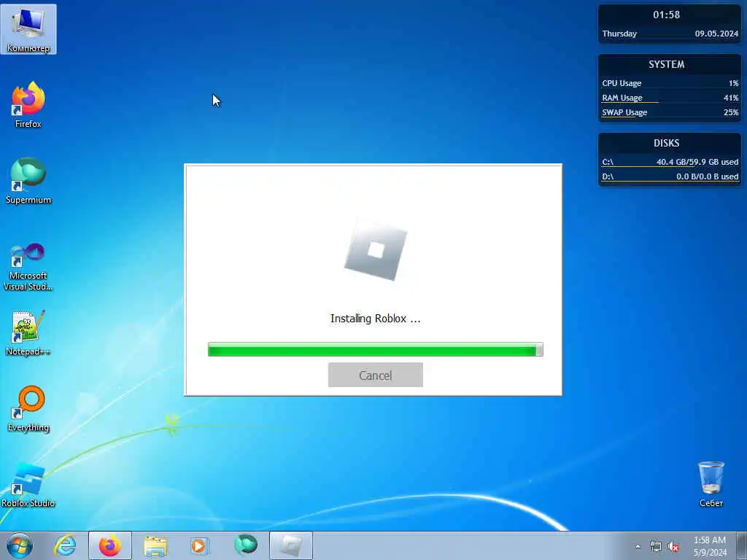
Task: Select the Себет recycle bin icon
Action: (711, 484)
